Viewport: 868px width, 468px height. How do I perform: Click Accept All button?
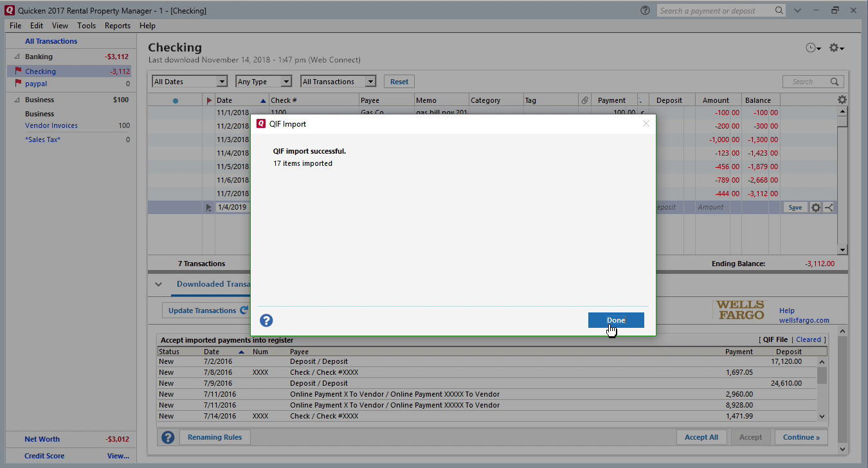pos(701,437)
